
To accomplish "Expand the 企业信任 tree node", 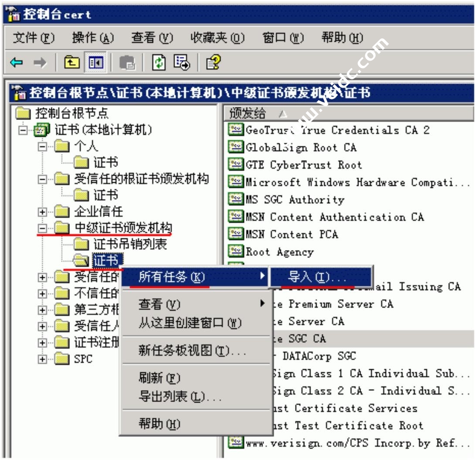I will coord(43,212).
